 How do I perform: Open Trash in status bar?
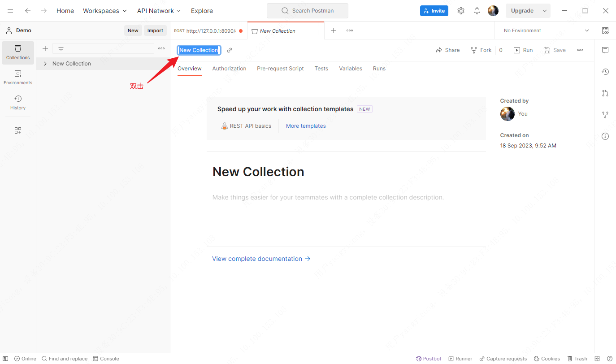[x=577, y=359]
